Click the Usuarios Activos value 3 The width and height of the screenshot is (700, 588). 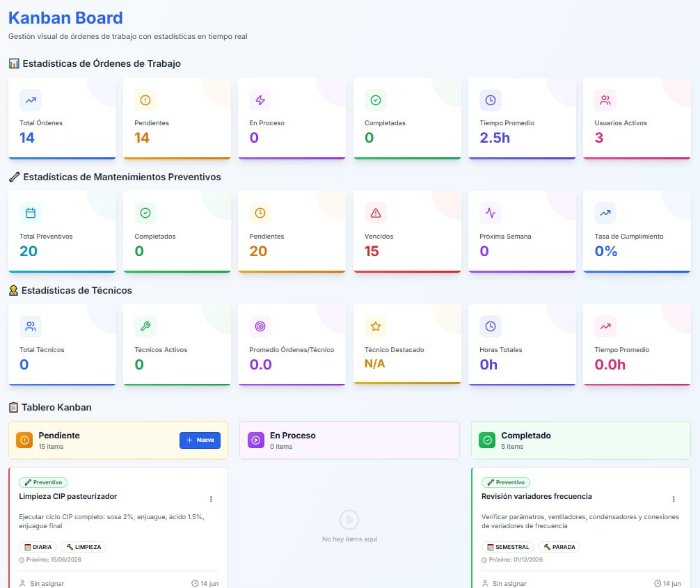coord(599,138)
